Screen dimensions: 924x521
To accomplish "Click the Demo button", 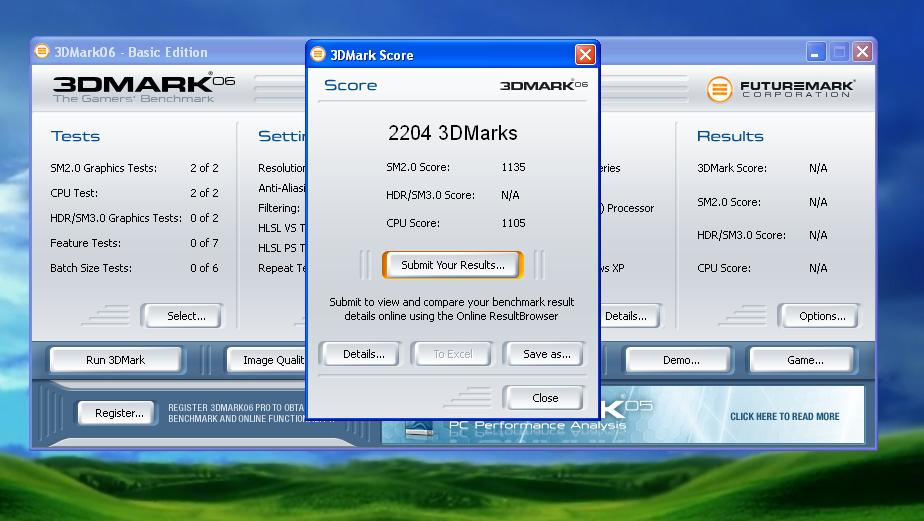I will [681, 360].
